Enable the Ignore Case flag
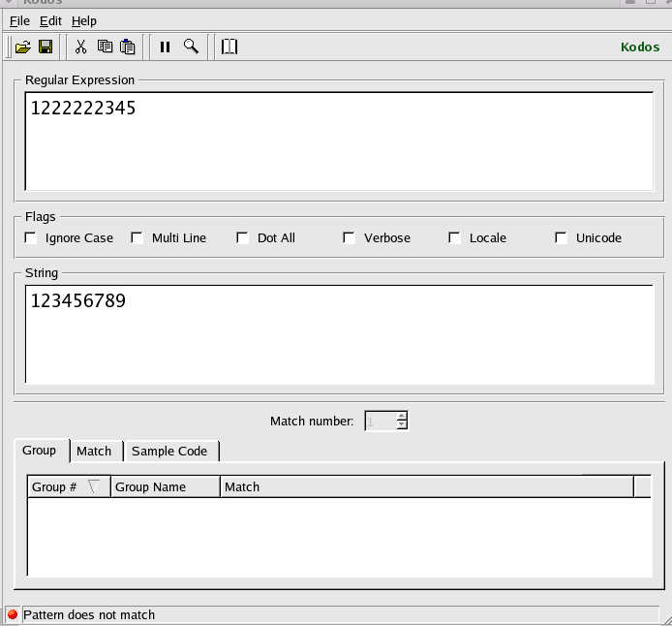This screenshot has width=672, height=626. click(x=31, y=237)
